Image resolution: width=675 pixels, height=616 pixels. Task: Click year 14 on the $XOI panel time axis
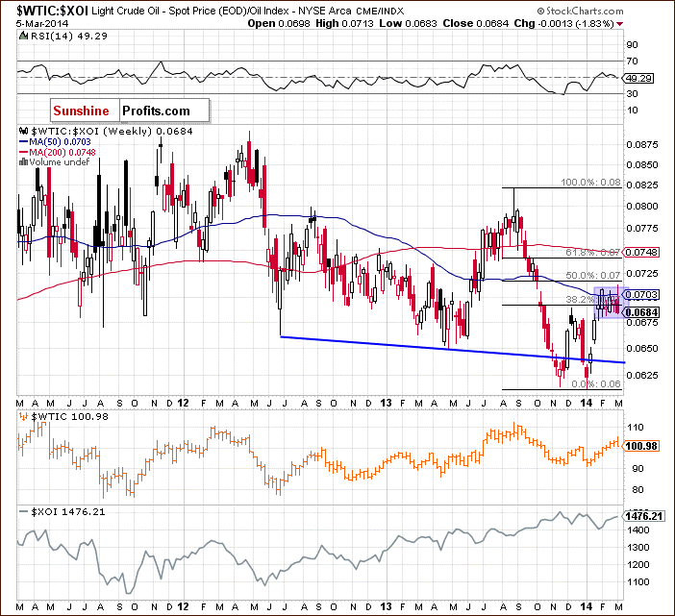point(587,606)
